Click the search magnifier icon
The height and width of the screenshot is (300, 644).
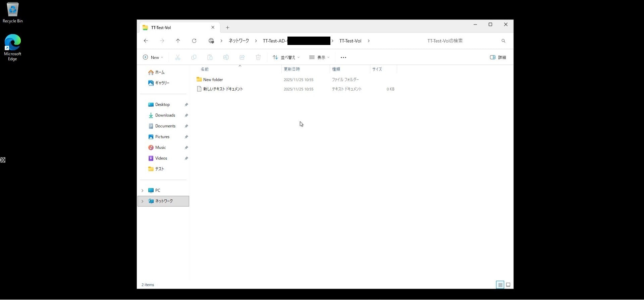(503, 41)
